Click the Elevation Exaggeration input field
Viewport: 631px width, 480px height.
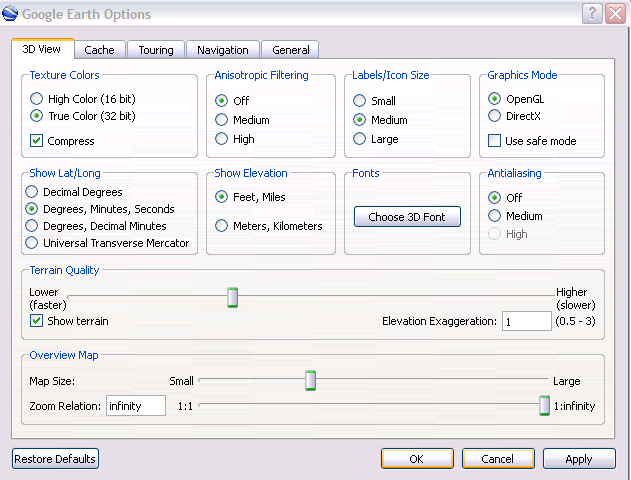coord(526,321)
